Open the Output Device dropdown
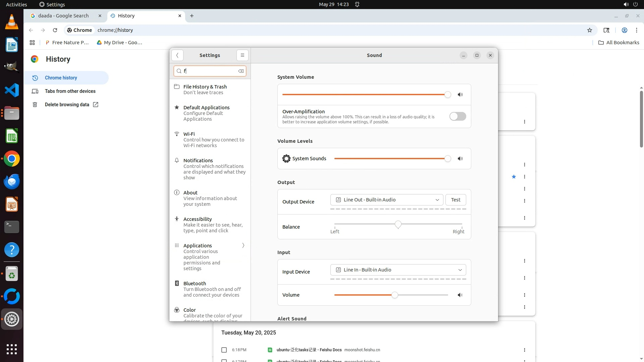The height and width of the screenshot is (362, 644). [x=386, y=200]
